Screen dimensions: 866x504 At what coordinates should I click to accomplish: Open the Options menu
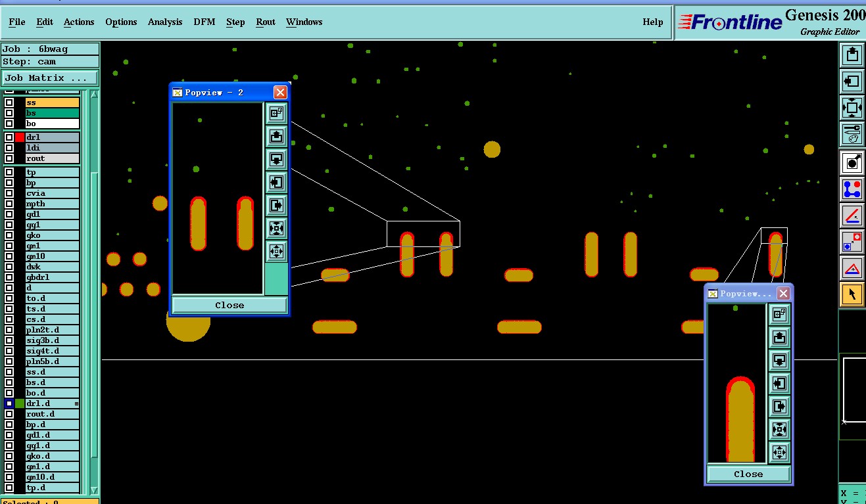click(x=121, y=22)
